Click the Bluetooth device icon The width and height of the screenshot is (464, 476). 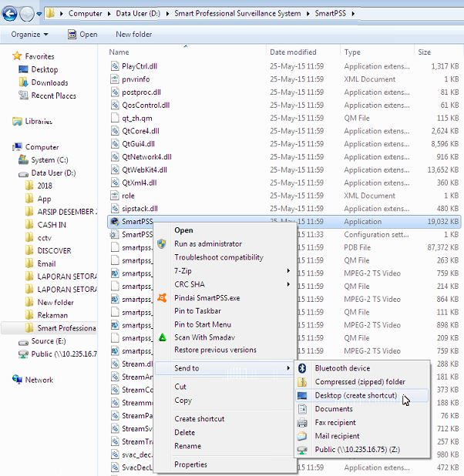[x=301, y=368]
